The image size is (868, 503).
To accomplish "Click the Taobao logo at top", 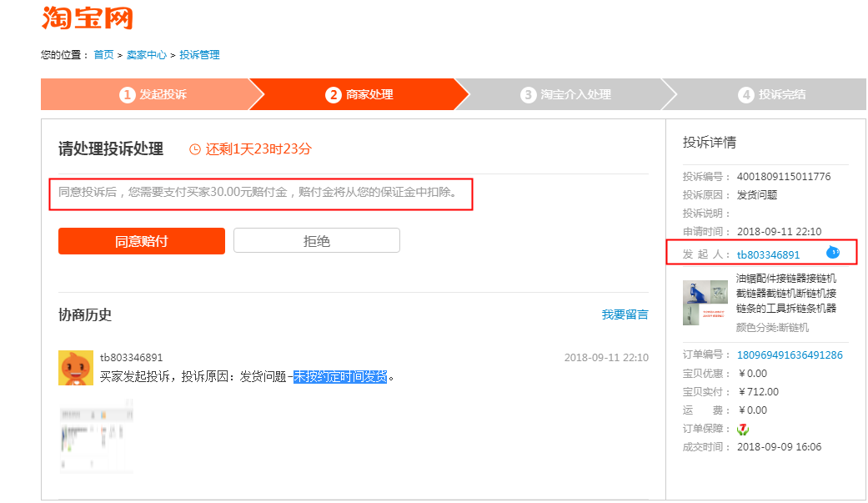I will (88, 18).
